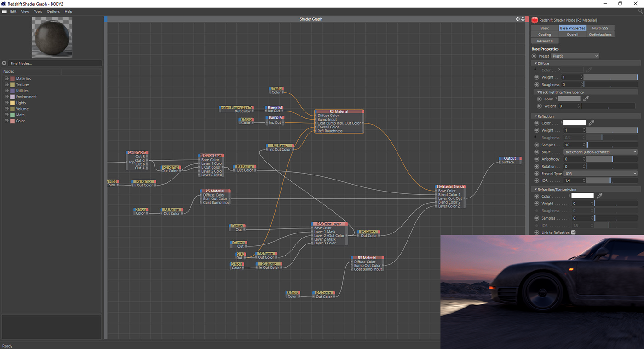Click the Redshift cube icon in properties header
The width and height of the screenshot is (644, 349).
click(x=535, y=20)
